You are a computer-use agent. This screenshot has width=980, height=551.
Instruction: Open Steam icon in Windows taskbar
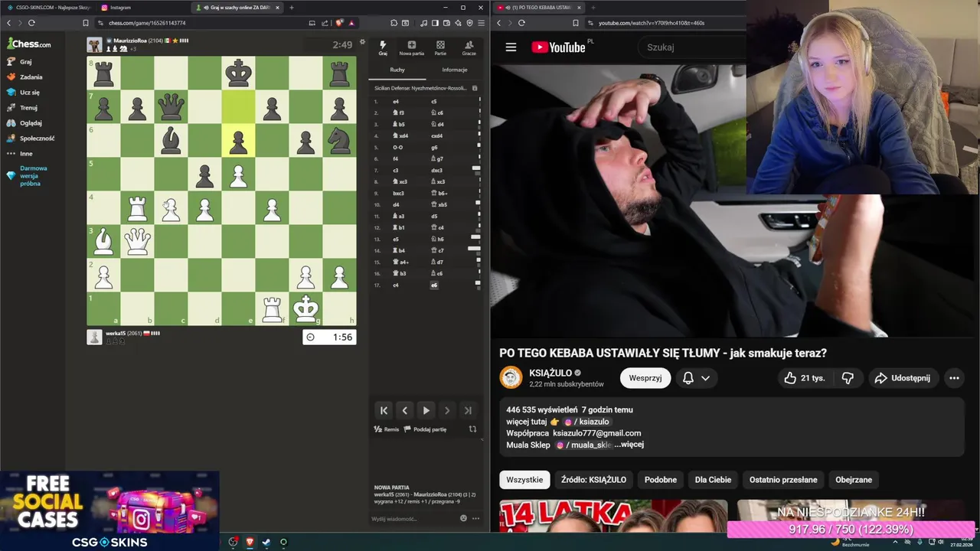click(266, 542)
